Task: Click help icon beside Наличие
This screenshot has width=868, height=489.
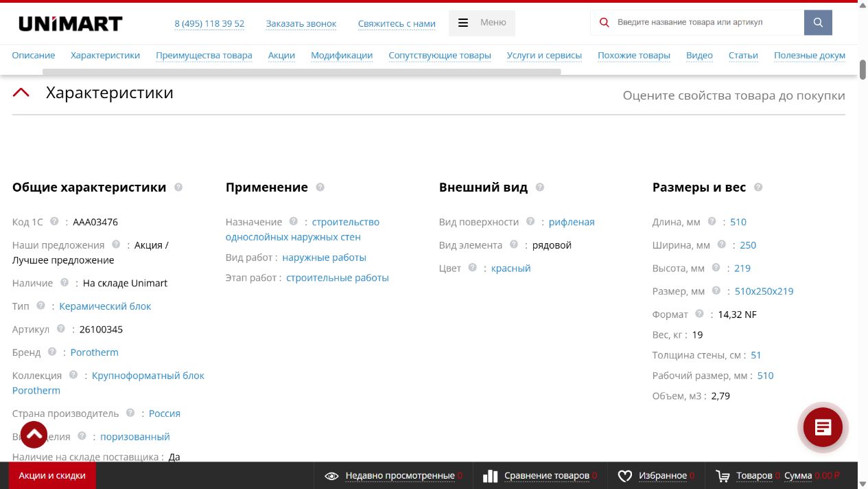Action: [x=64, y=282]
